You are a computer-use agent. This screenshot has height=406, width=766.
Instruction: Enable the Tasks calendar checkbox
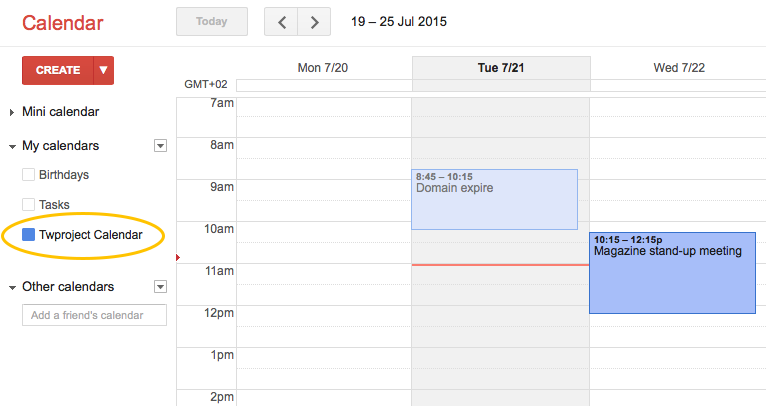pos(28,204)
